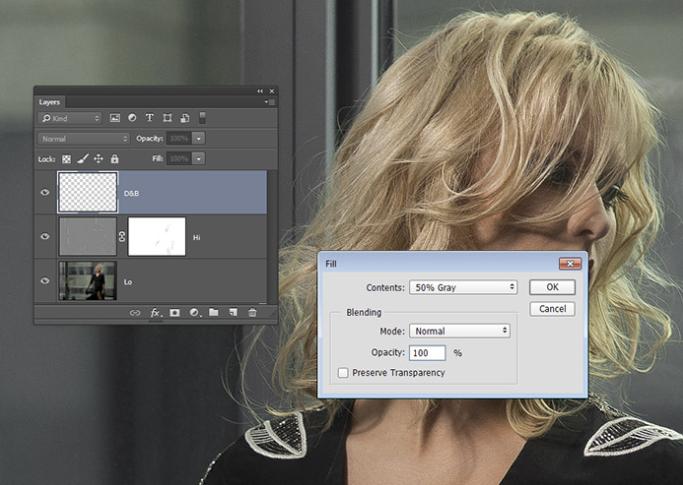The height and width of the screenshot is (485, 683).
Task: Open the Layers panel flyout menu
Action: [x=269, y=102]
